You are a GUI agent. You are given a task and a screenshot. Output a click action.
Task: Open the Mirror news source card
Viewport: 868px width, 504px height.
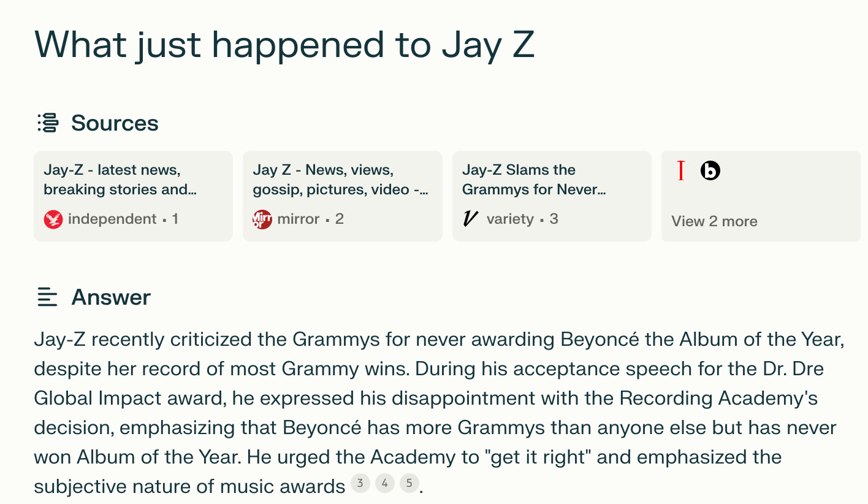tap(342, 195)
